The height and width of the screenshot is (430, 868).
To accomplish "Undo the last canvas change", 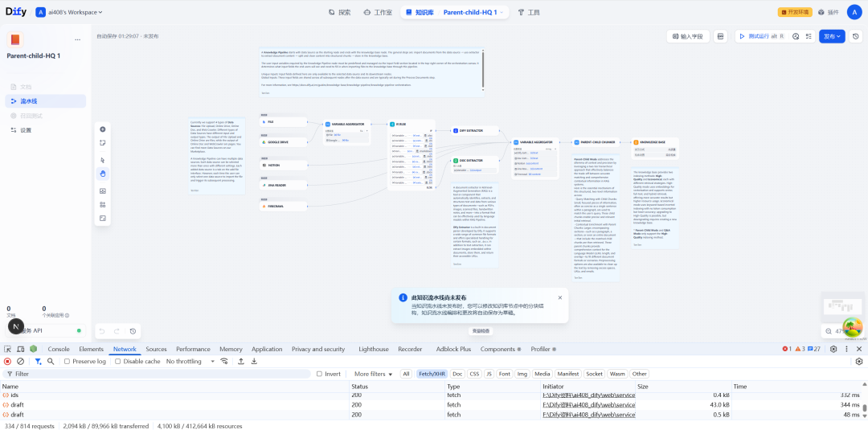I will pyautogui.click(x=102, y=331).
